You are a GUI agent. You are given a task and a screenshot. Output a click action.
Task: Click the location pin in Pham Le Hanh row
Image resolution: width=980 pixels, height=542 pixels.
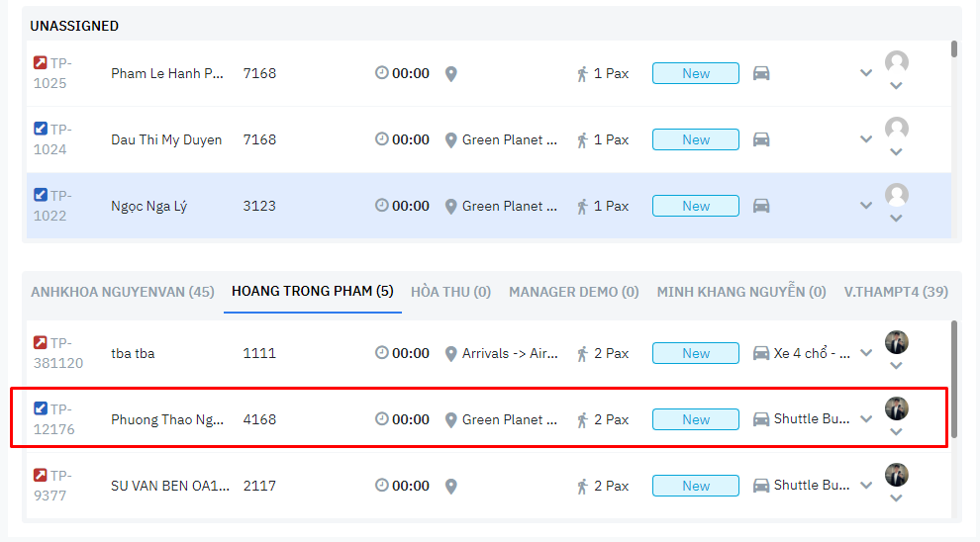pyautogui.click(x=450, y=73)
